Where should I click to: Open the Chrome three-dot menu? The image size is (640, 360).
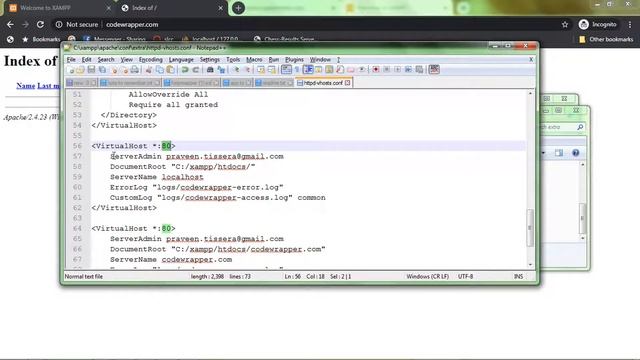pos(630,24)
